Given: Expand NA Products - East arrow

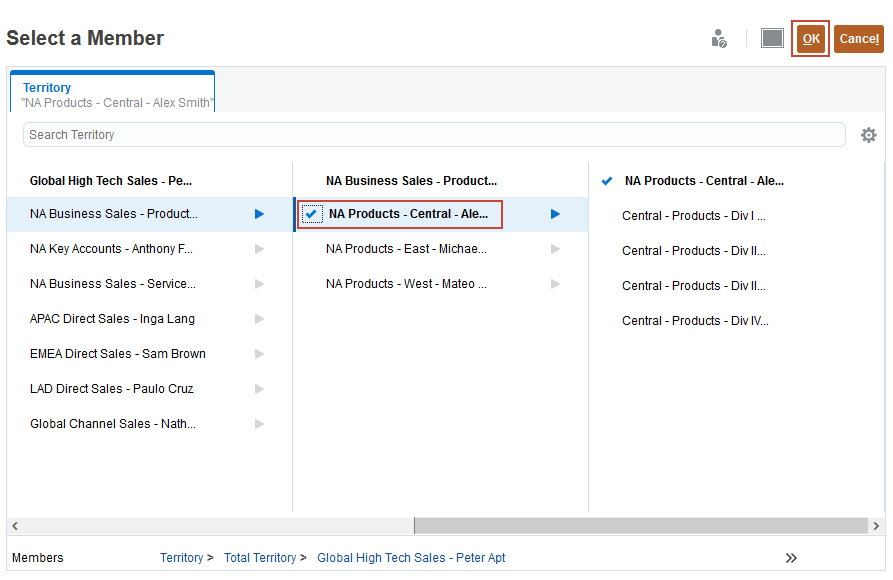Looking at the screenshot, I should pyautogui.click(x=555, y=249).
